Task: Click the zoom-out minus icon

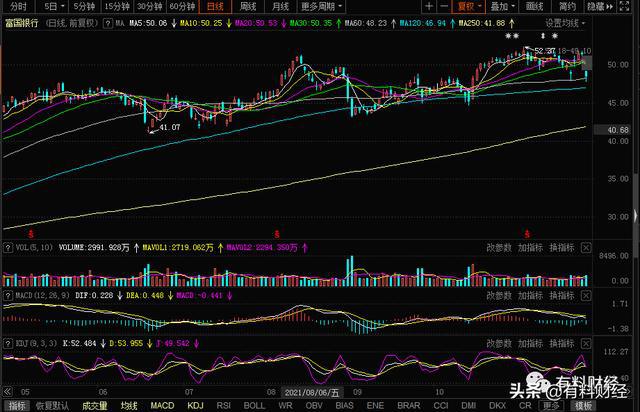Action: pos(444,6)
